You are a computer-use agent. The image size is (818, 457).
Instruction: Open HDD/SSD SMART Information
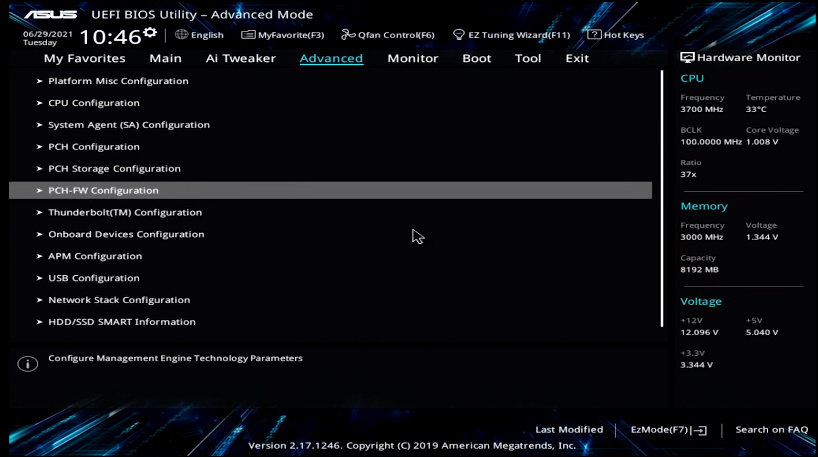tap(122, 322)
